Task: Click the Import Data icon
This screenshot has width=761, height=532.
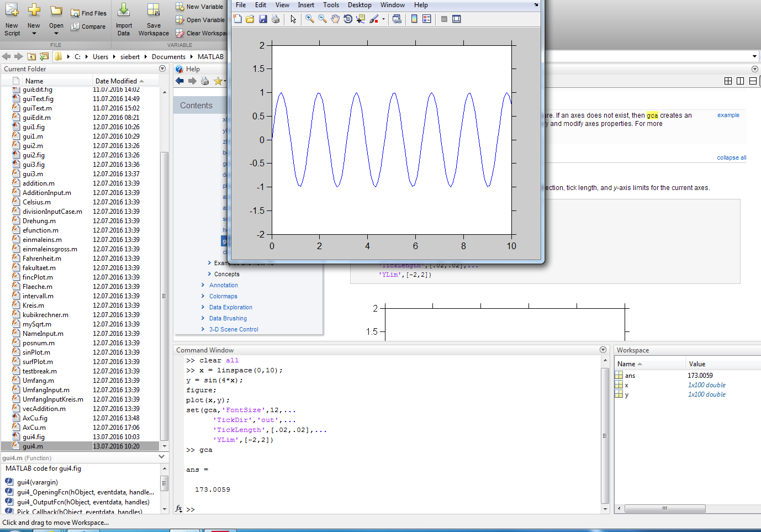Action: 124,18
